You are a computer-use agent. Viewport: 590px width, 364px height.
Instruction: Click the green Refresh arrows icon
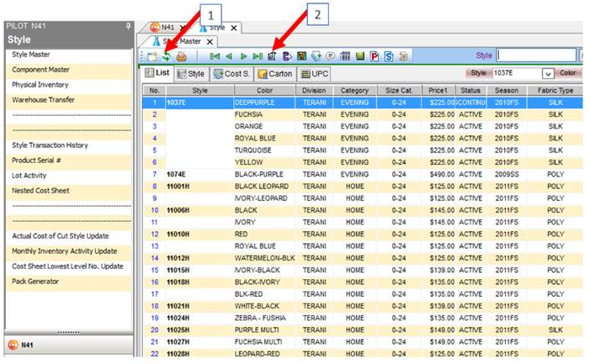pyautogui.click(x=167, y=56)
